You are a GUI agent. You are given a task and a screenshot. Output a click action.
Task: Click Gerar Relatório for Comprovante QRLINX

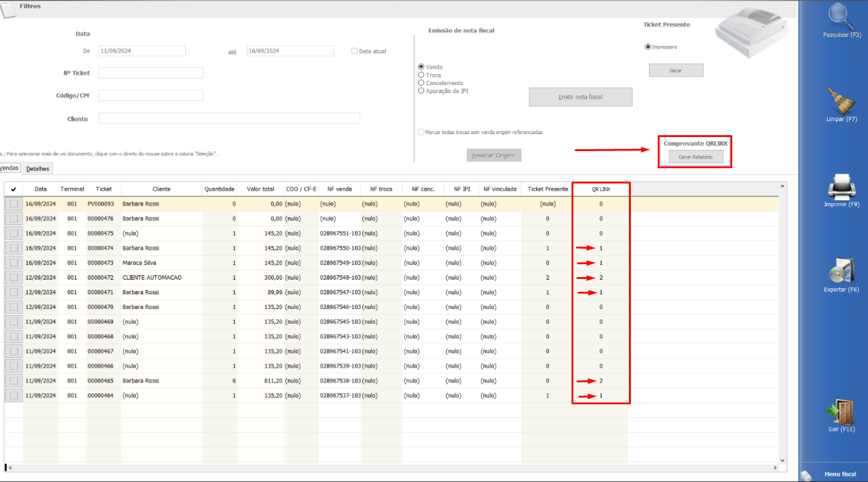click(696, 157)
